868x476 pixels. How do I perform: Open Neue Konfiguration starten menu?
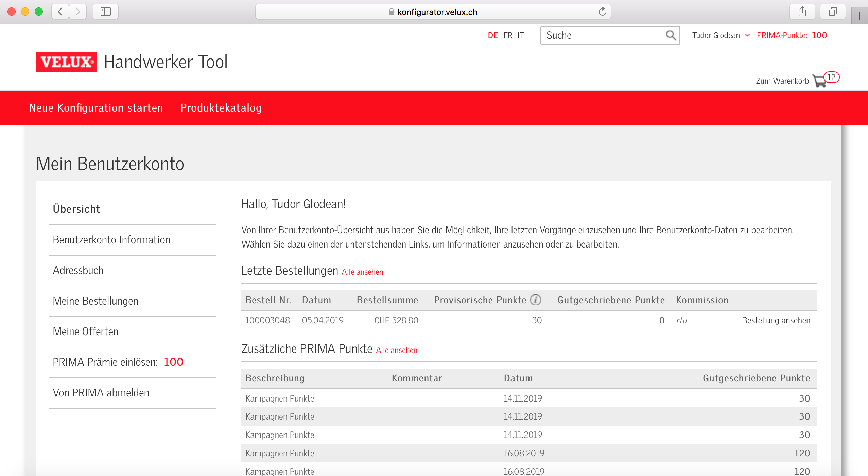[x=96, y=108]
